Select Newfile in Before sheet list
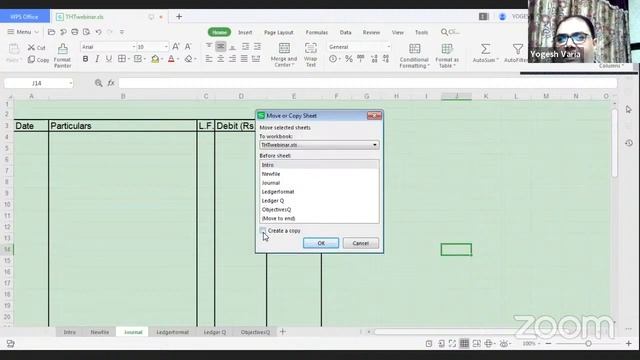Image resolution: width=640 pixels, height=360 pixels. click(x=319, y=174)
